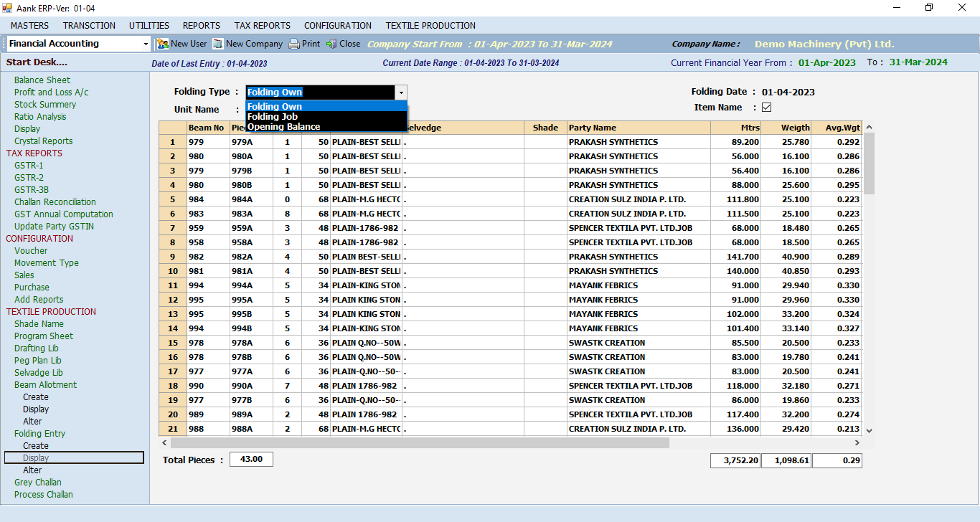
Task: Open Profit and Loss A/c link
Action: 52,92
